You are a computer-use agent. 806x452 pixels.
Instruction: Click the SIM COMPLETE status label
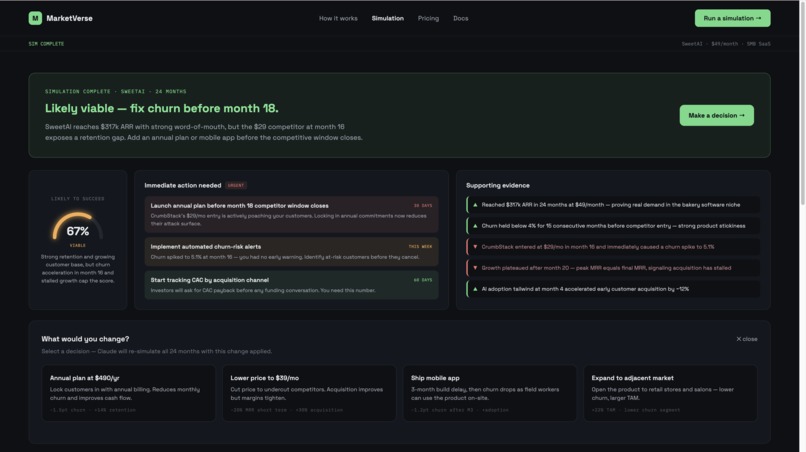coord(46,44)
